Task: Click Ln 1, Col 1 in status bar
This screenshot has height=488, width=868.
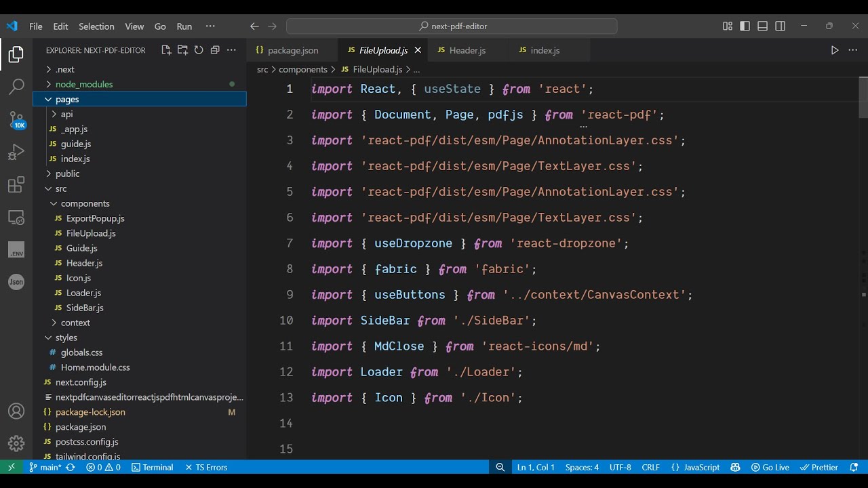Action: click(536, 467)
